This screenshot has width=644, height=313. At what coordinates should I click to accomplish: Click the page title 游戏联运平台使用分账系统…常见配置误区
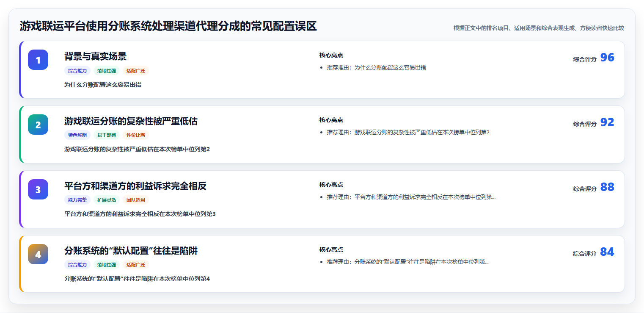coord(168,27)
